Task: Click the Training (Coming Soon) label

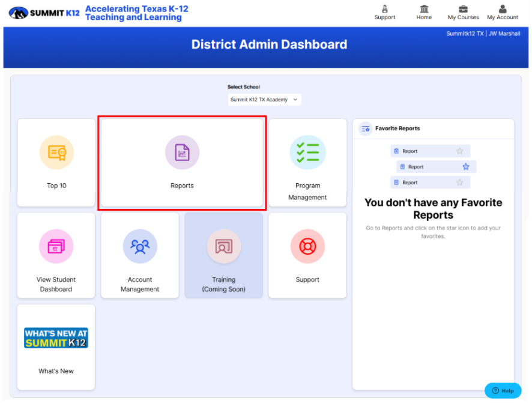Action: point(223,284)
